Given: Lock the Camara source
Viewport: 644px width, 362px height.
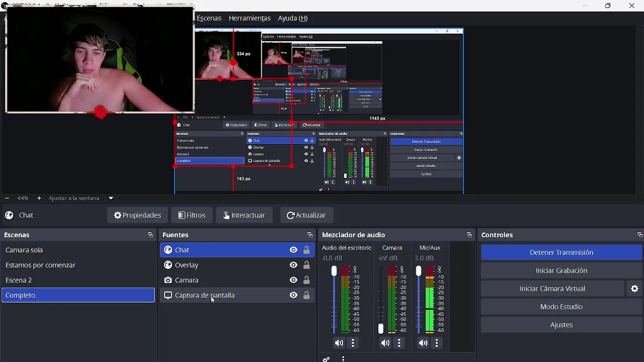Looking at the screenshot, I should click(x=306, y=280).
